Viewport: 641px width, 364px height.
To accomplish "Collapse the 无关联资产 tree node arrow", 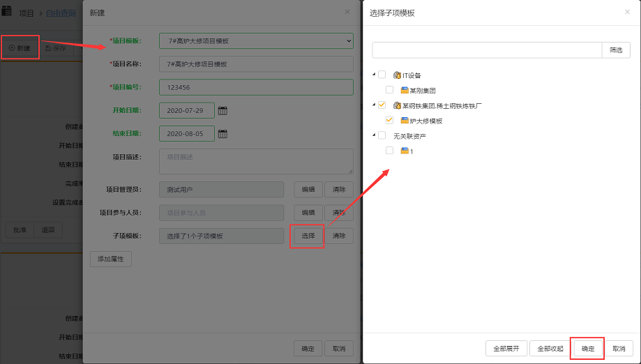I will [374, 135].
